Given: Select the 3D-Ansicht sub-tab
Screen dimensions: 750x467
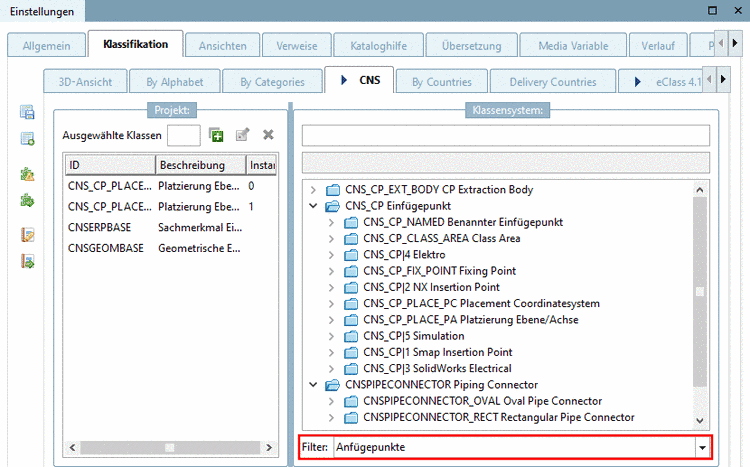Looking at the screenshot, I should point(85,82).
